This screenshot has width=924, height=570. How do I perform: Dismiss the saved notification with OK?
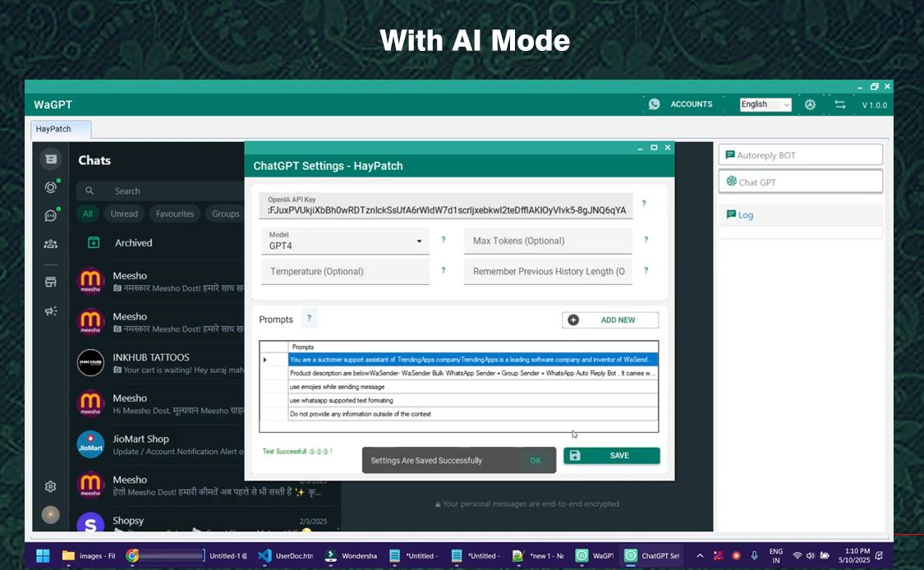click(x=536, y=461)
